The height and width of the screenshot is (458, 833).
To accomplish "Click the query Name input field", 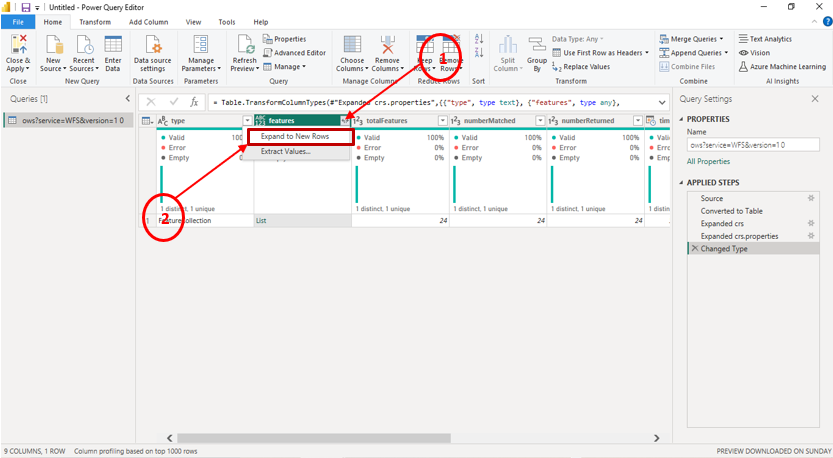I will pyautogui.click(x=752, y=145).
